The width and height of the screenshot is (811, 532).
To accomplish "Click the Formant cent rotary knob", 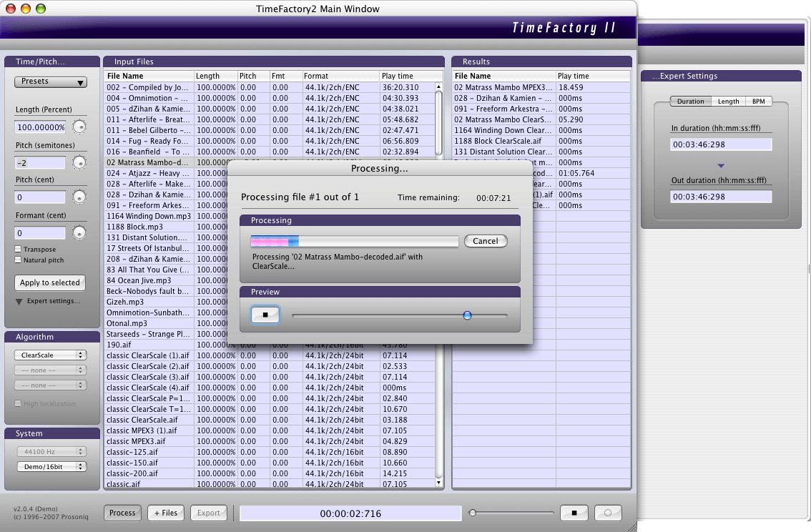I will tap(79, 232).
